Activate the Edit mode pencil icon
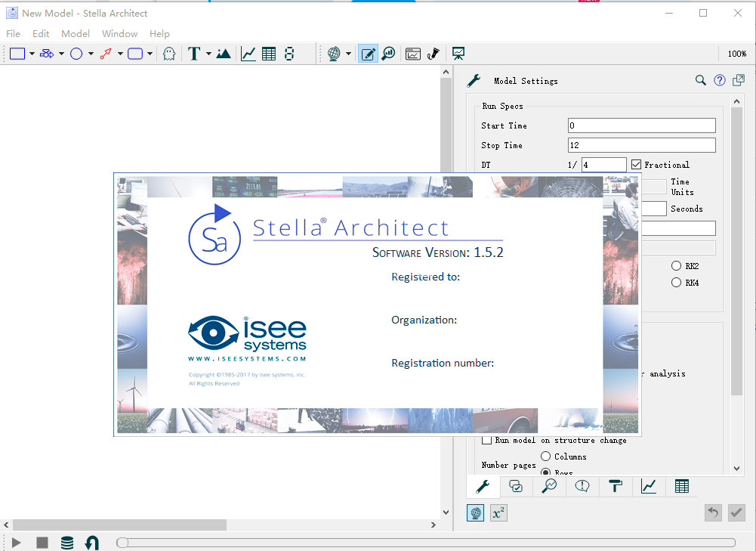 (x=369, y=54)
